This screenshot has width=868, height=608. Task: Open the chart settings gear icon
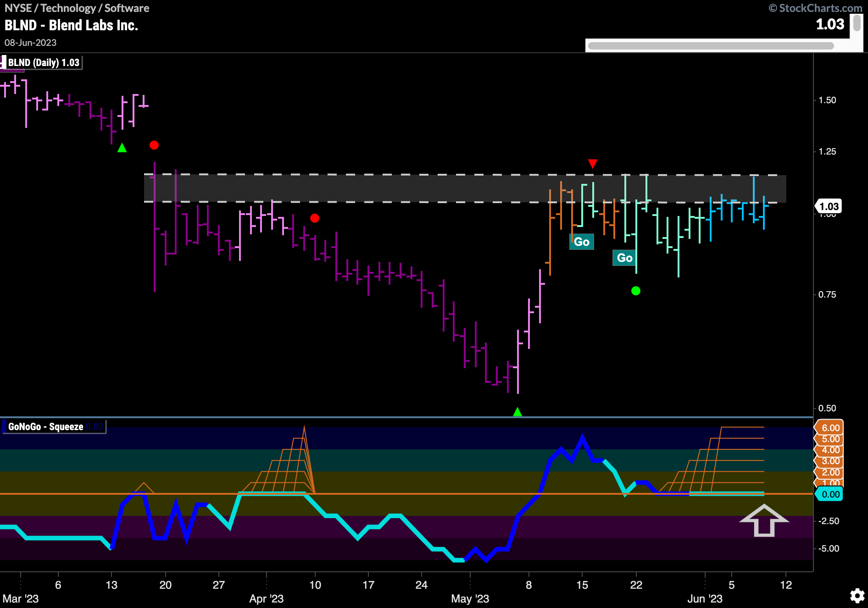[x=857, y=596]
